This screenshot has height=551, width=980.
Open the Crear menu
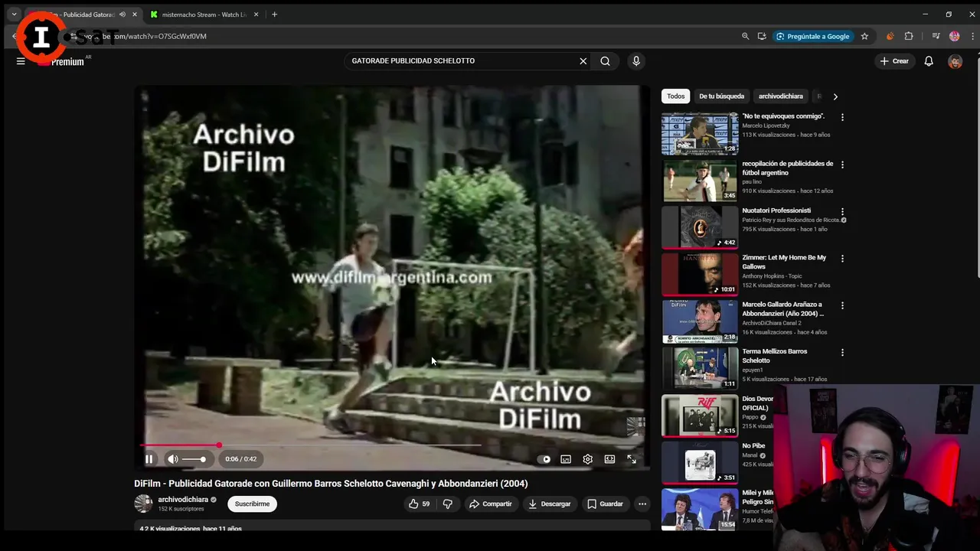tap(894, 61)
